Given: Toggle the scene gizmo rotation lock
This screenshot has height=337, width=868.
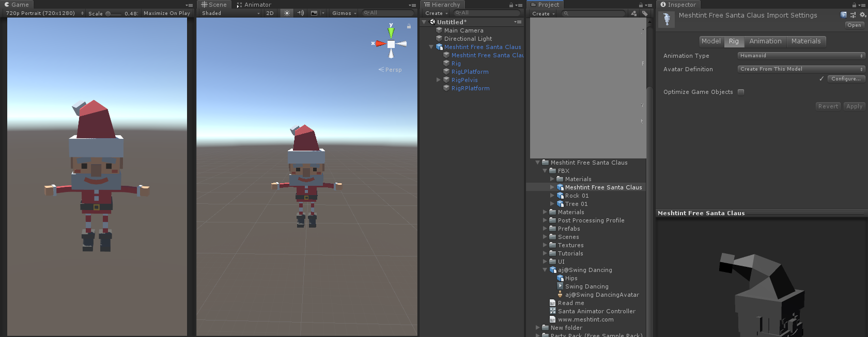Looking at the screenshot, I should 409,26.
